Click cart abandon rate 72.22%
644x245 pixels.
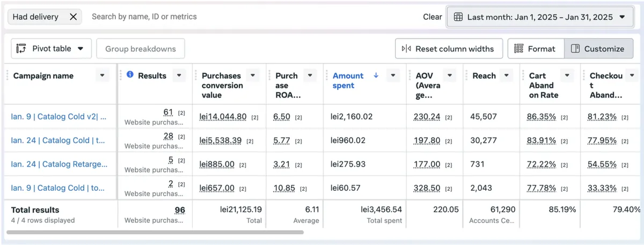(x=541, y=164)
